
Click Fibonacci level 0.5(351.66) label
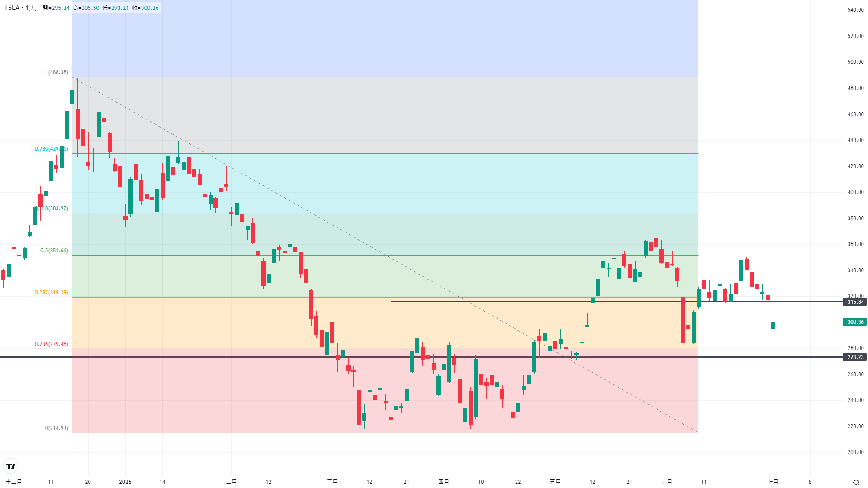tap(54, 251)
